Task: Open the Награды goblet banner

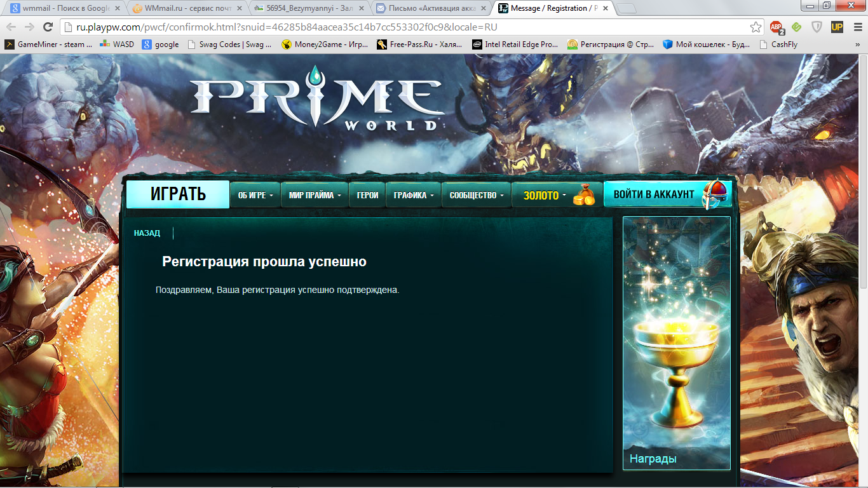Action: tap(677, 343)
